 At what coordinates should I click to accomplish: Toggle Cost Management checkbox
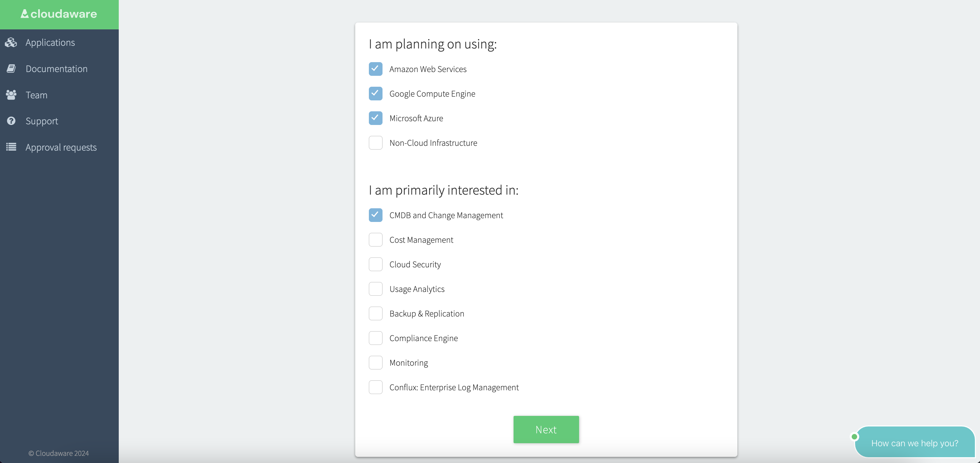click(x=376, y=240)
